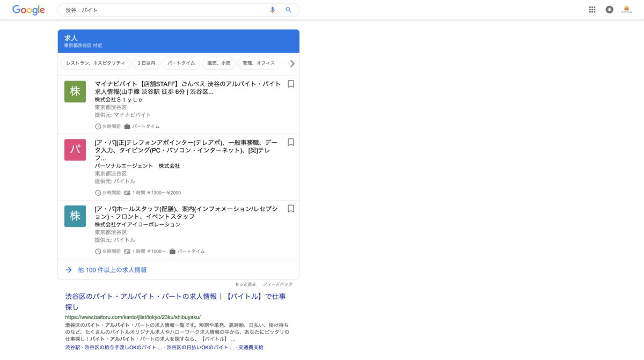
Task: Click wage icon in テレフォンアポインター row
Action: [127, 193]
